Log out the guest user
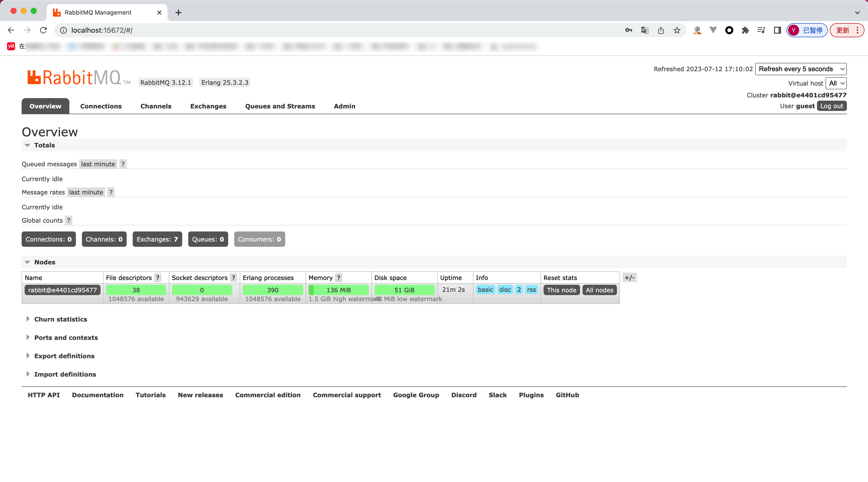 (831, 106)
